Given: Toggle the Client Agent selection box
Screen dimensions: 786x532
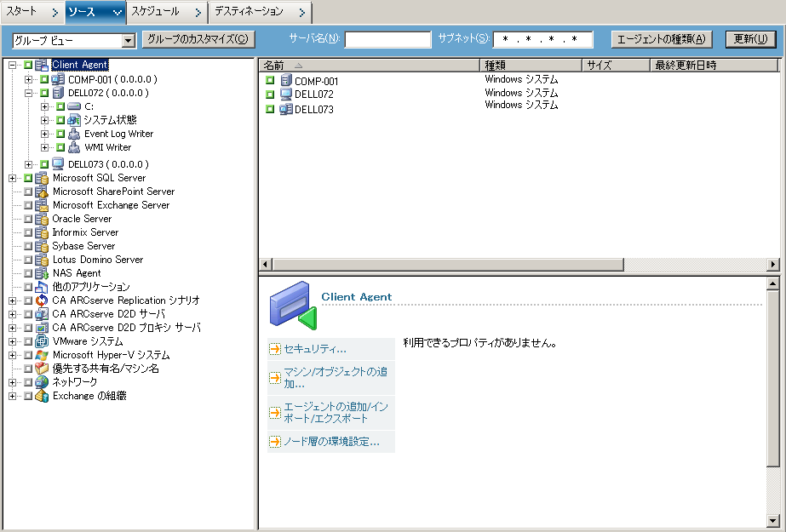Looking at the screenshot, I should (x=28, y=66).
